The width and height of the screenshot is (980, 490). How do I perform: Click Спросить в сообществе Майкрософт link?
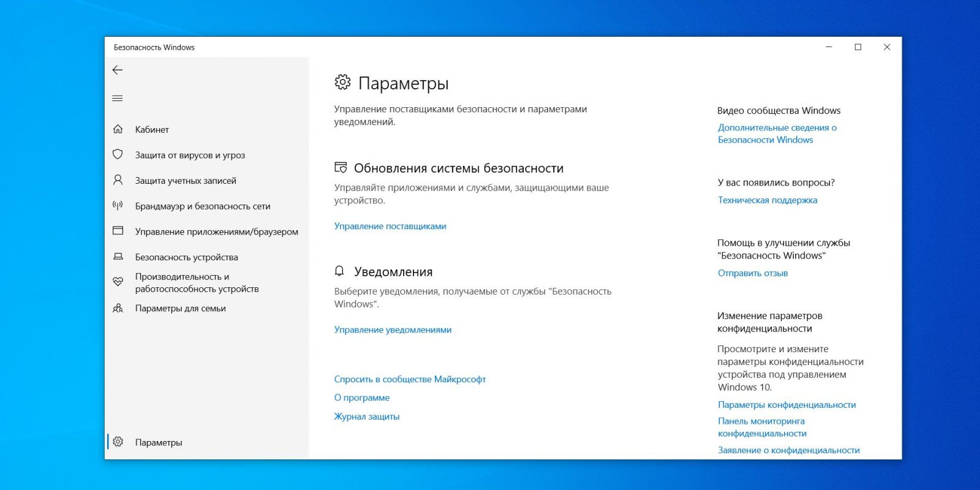(410, 379)
